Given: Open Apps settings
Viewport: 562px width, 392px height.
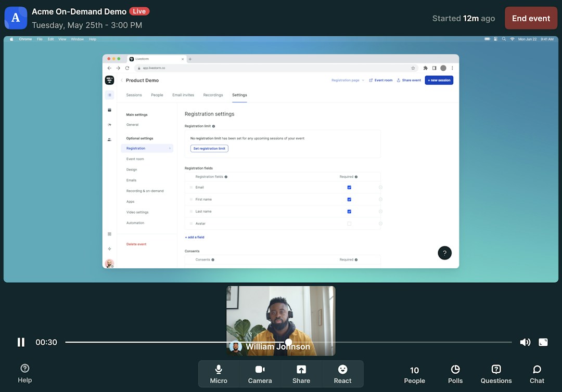Looking at the screenshot, I should point(131,202).
